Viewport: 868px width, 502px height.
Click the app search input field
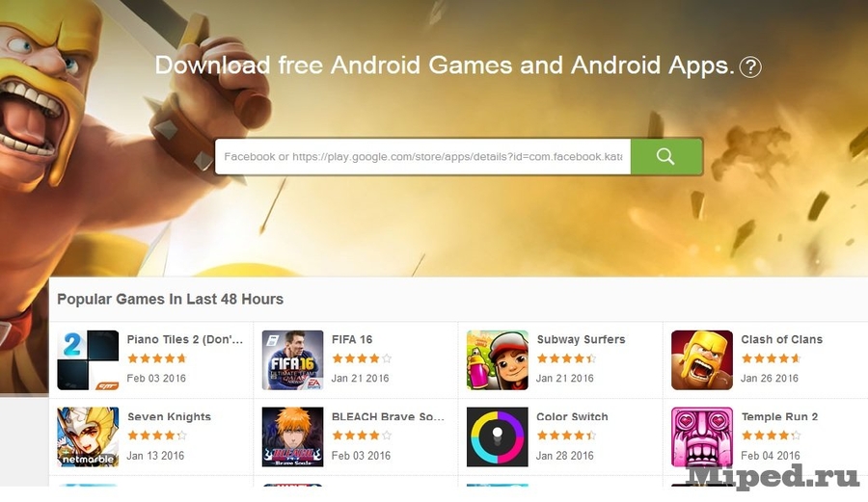coord(423,156)
